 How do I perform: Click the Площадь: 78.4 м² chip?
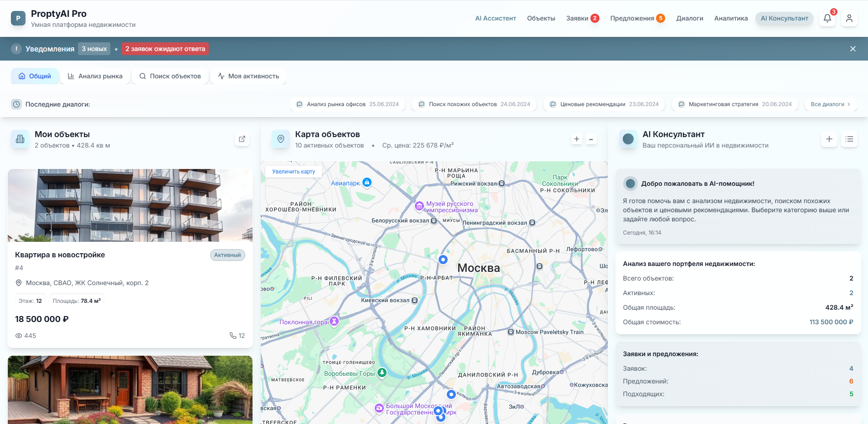click(x=77, y=301)
